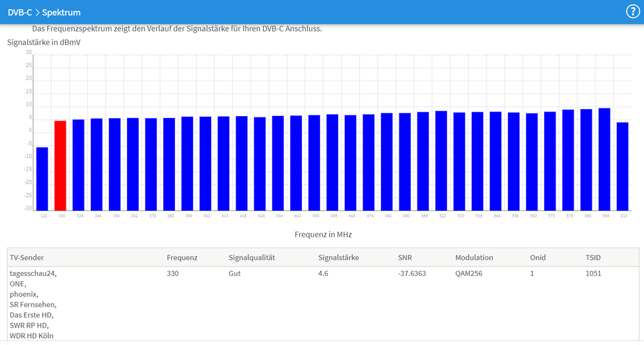Click the Modulation column header
The height and width of the screenshot is (345, 644).
(474, 258)
